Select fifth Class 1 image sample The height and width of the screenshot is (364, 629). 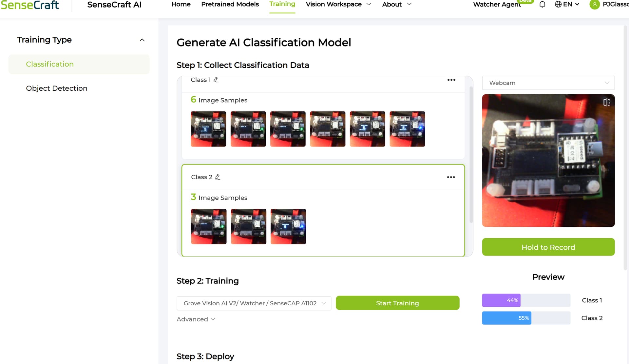[x=367, y=129]
